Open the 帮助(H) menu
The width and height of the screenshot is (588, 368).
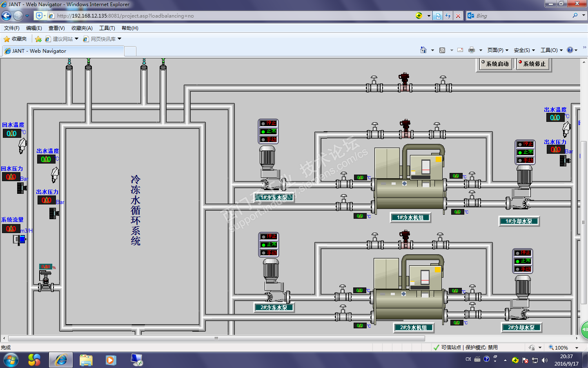pyautogui.click(x=130, y=28)
